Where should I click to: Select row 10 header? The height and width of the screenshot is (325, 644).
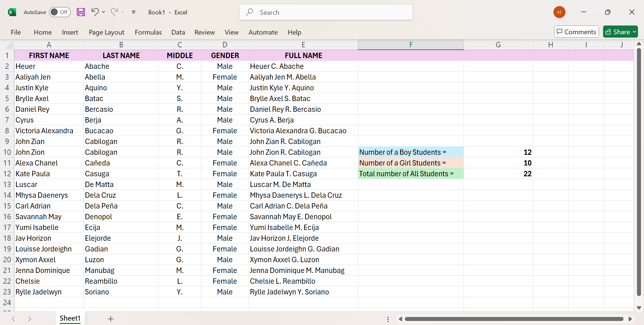click(7, 152)
